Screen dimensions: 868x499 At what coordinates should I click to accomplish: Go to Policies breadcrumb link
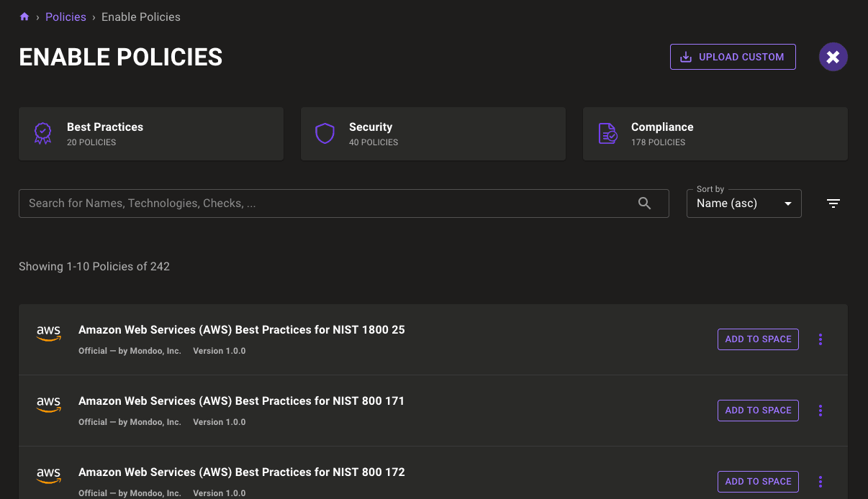tap(65, 17)
